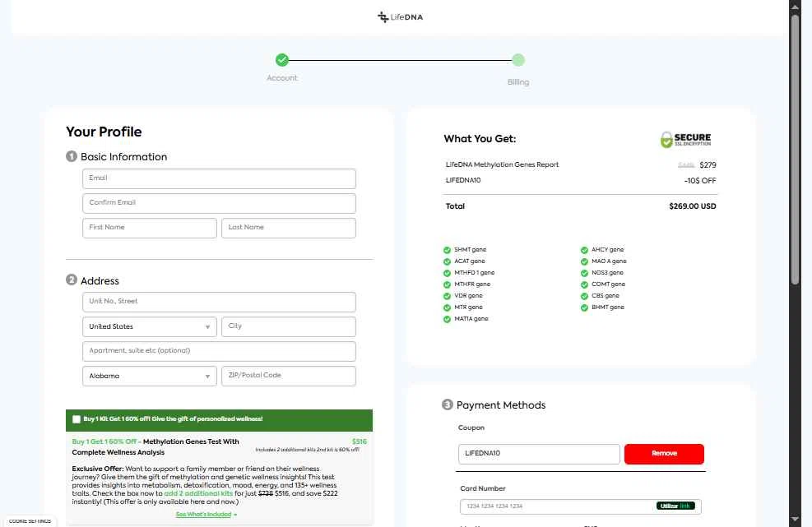The image size is (812, 527).
Task: Click the LifeDNA Methylation Genes Report line
Action: pyautogui.click(x=502, y=164)
